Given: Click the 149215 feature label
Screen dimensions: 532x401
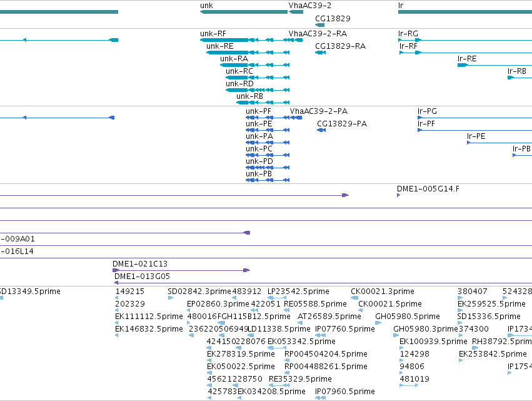Looking at the screenshot, I should [130, 292].
